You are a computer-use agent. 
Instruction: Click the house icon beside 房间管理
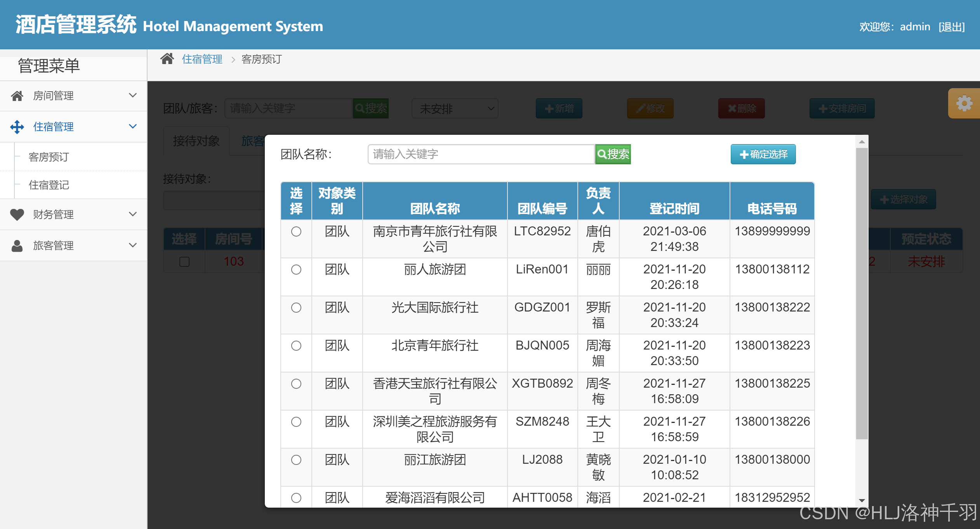[x=17, y=96]
